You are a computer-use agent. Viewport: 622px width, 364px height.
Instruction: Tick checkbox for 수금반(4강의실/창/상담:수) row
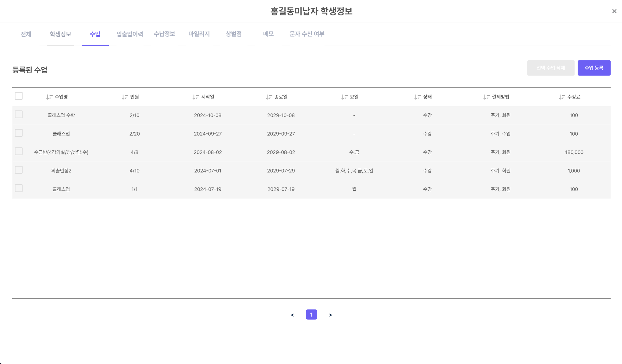tap(19, 152)
